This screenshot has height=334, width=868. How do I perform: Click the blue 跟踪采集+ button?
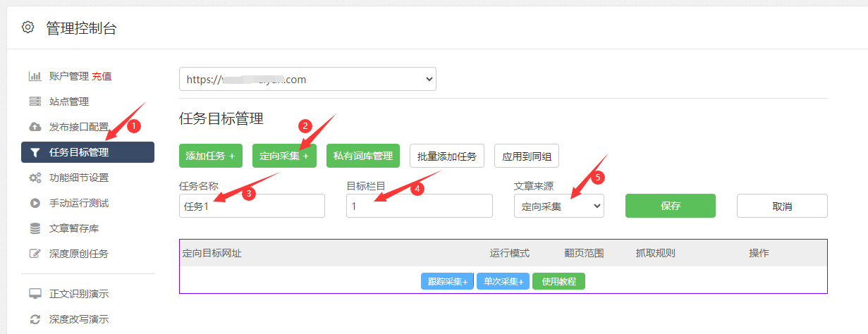tap(447, 281)
